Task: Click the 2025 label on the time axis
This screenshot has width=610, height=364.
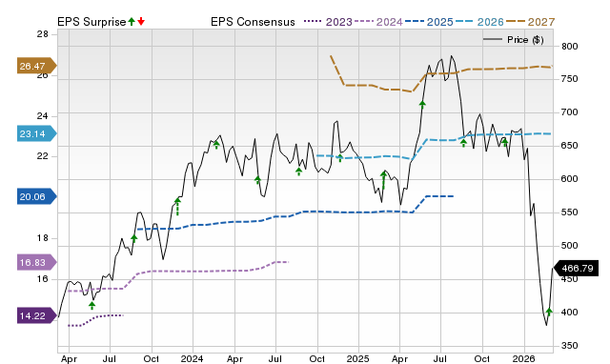Action: (x=358, y=358)
